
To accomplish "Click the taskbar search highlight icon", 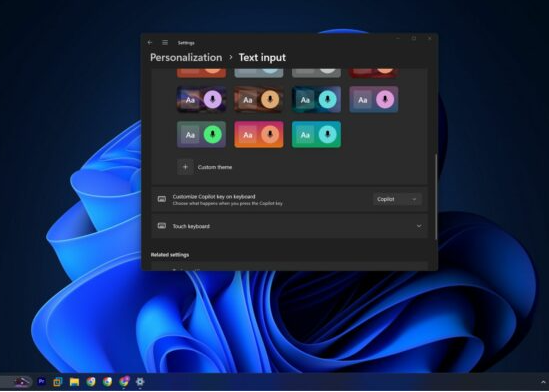I will click(x=21, y=382).
